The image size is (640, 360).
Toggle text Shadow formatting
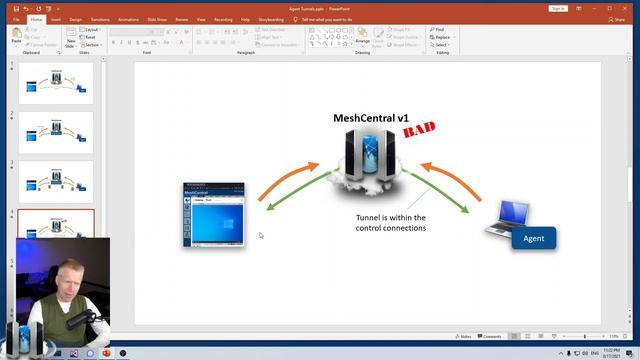pyautogui.click(x=138, y=42)
